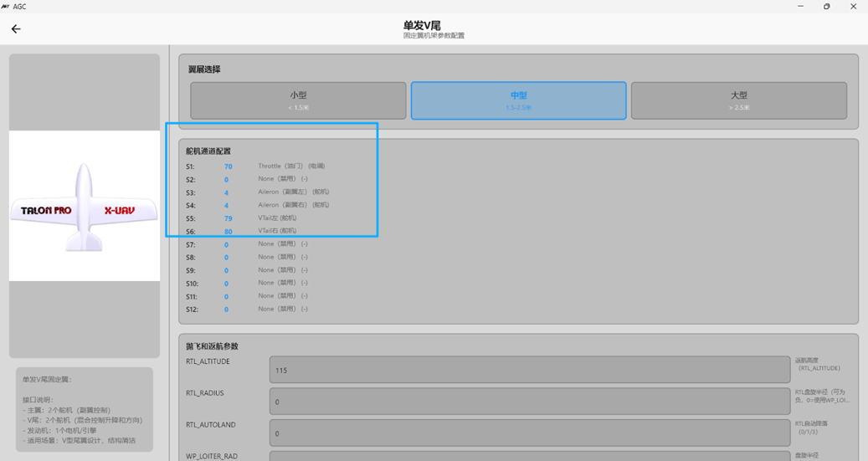Click the S2 servo value 0
Viewport: 868px width, 461px height.
pos(226,180)
